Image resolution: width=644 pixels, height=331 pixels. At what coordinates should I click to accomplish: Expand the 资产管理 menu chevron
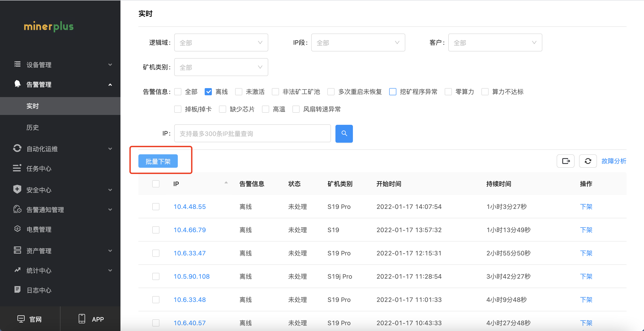(110, 251)
